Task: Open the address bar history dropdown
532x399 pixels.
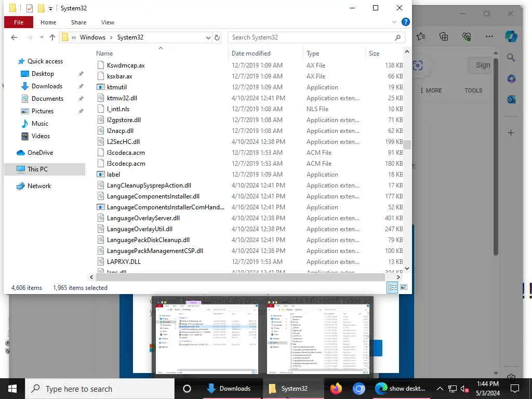Action: coord(208,37)
